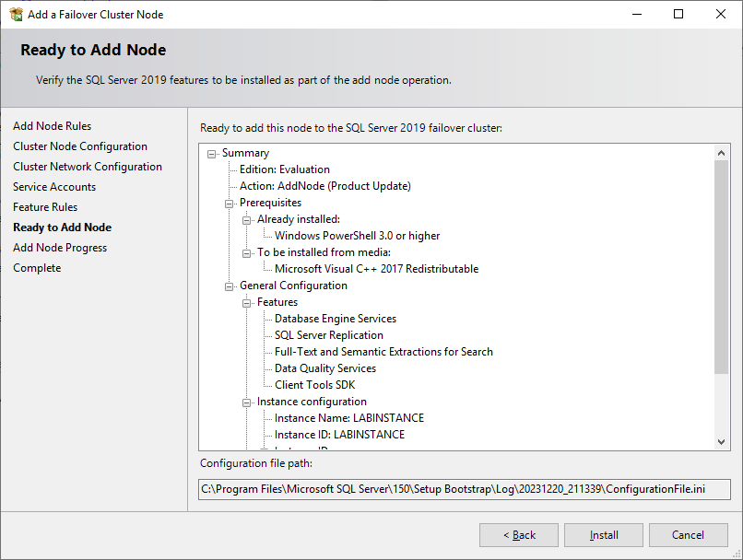Select 'Full-Text and Semantic Extractions for Search' row
The image size is (743, 560).
(383, 352)
